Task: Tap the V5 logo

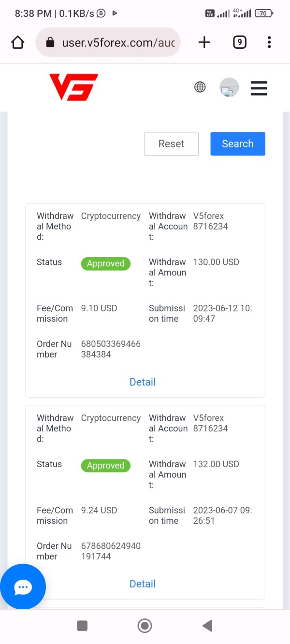Action: coord(73,87)
